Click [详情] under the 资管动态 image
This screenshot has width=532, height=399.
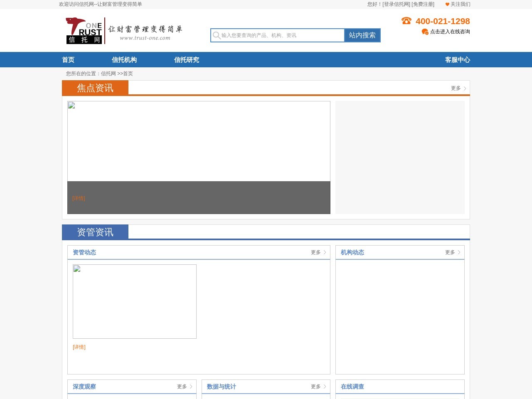point(79,347)
